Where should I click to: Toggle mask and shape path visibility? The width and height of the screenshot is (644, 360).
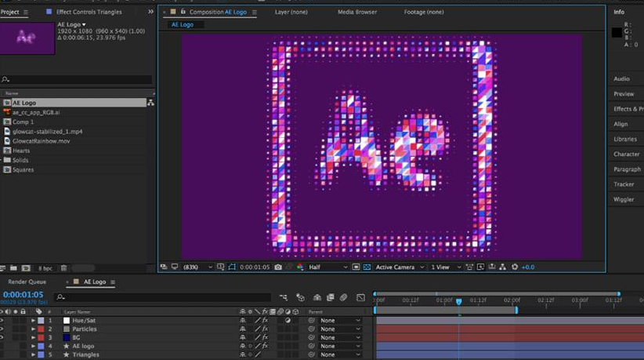tap(232, 267)
